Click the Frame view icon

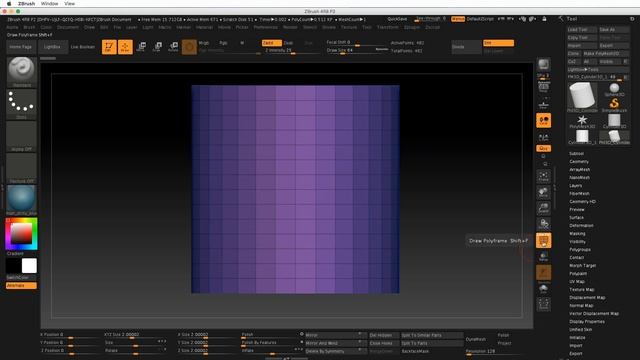[x=543, y=176]
